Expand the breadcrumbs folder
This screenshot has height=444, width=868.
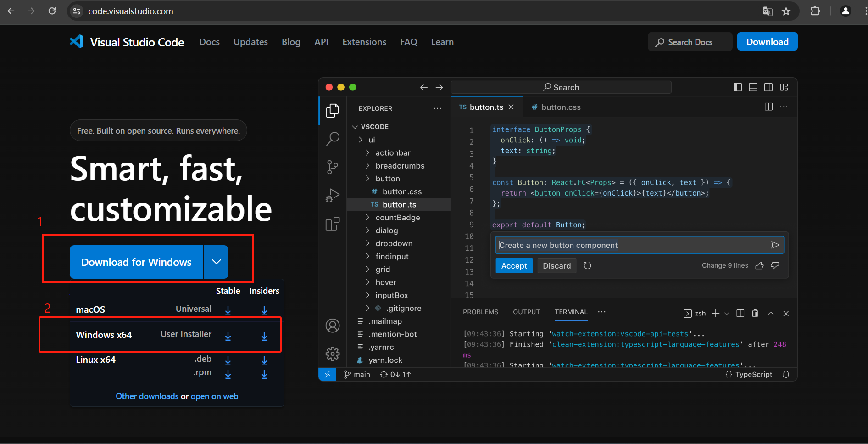coord(367,165)
